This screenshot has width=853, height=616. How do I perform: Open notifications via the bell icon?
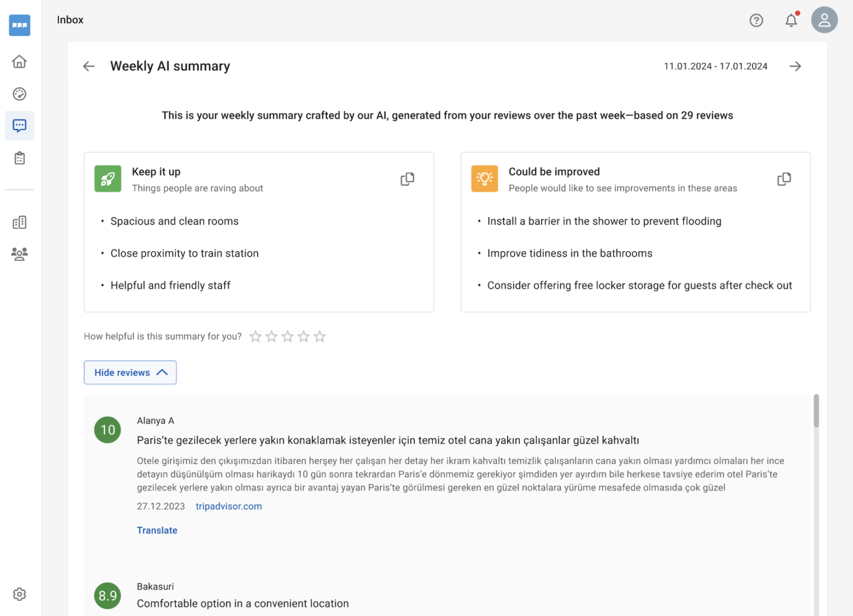(x=791, y=20)
